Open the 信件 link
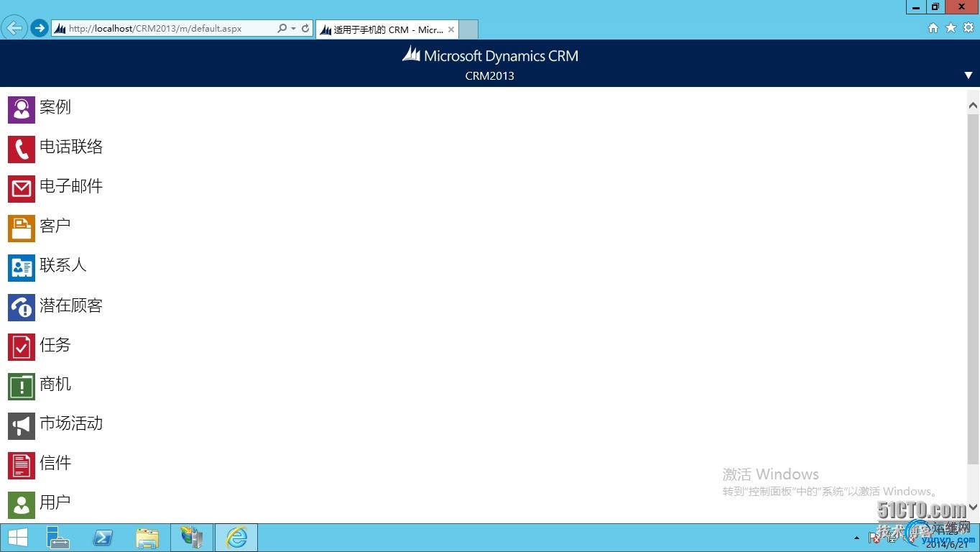The height and width of the screenshot is (552, 980). coord(55,463)
